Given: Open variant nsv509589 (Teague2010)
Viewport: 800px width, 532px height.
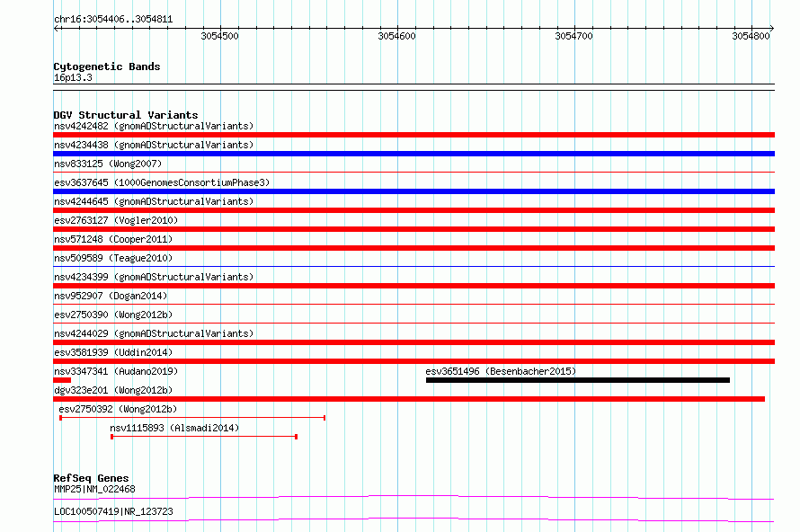Looking at the screenshot, I should click(113, 258).
